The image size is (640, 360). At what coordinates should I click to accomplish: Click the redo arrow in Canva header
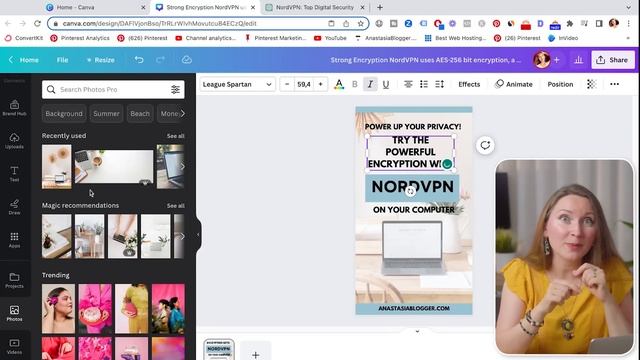[x=160, y=60]
